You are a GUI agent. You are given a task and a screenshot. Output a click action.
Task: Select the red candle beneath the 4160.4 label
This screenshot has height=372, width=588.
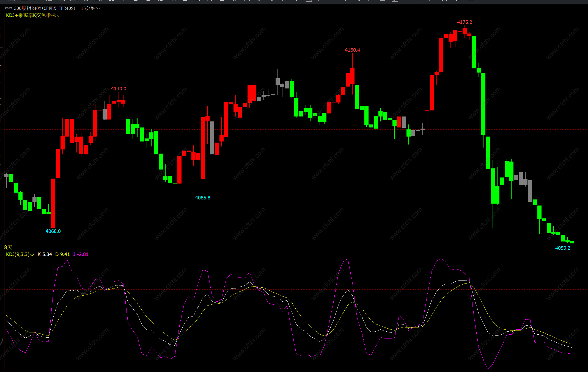[352, 76]
